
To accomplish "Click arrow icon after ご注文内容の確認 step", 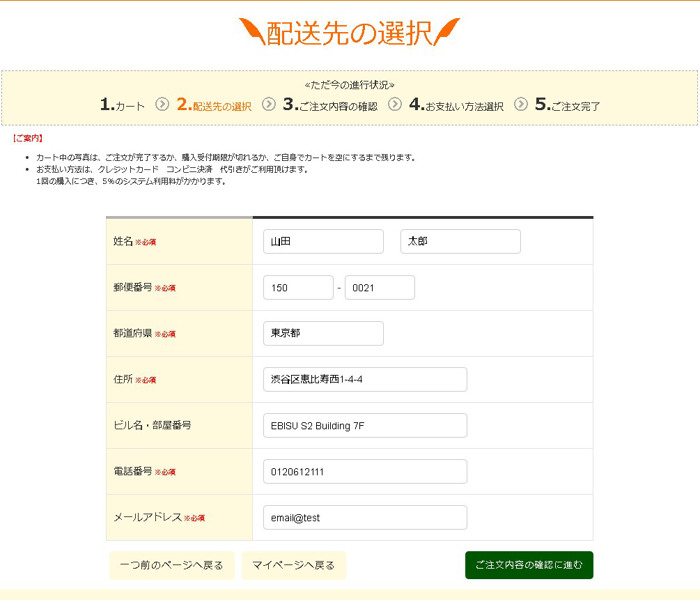I will pyautogui.click(x=395, y=105).
